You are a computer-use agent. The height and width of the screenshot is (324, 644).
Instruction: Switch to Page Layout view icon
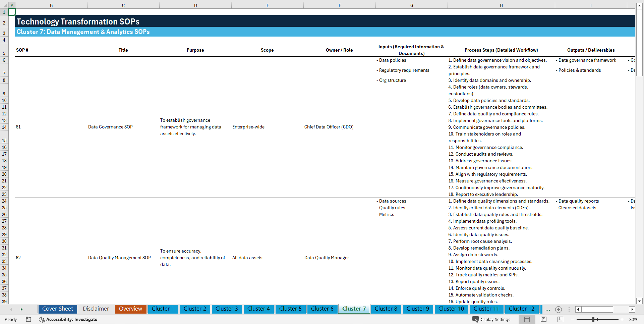pos(543,319)
